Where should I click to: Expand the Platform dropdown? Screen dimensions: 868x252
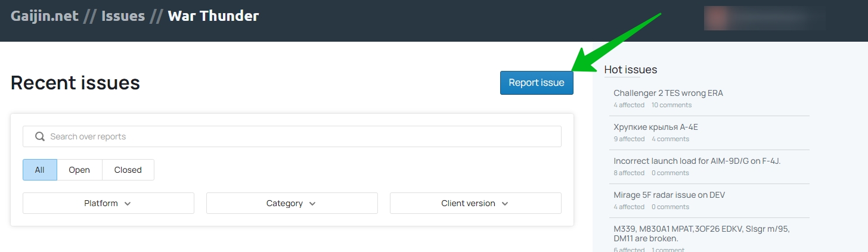click(108, 203)
